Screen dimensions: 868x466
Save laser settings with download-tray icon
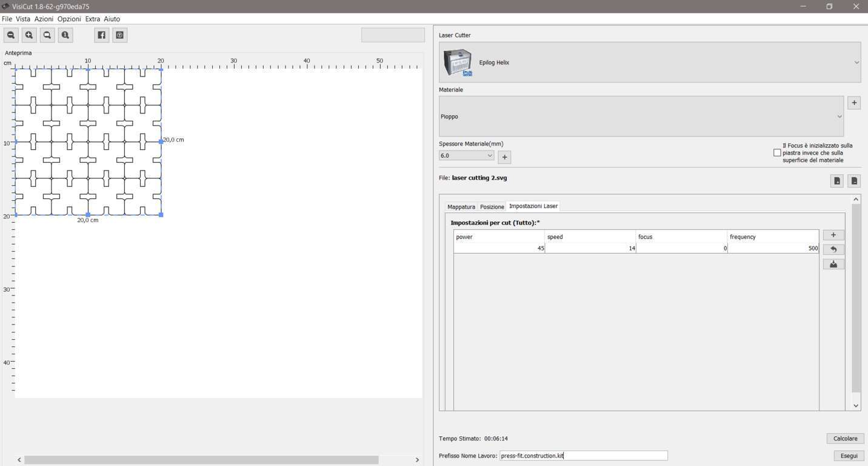833,264
